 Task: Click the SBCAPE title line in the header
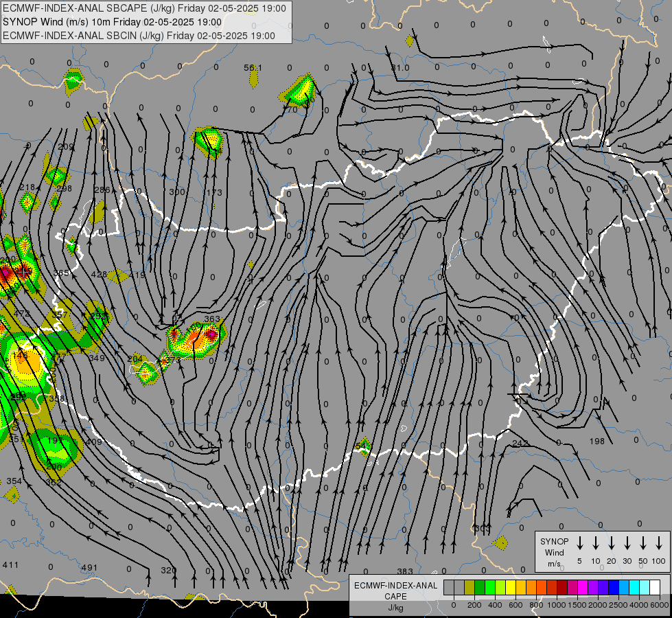click(144, 8)
